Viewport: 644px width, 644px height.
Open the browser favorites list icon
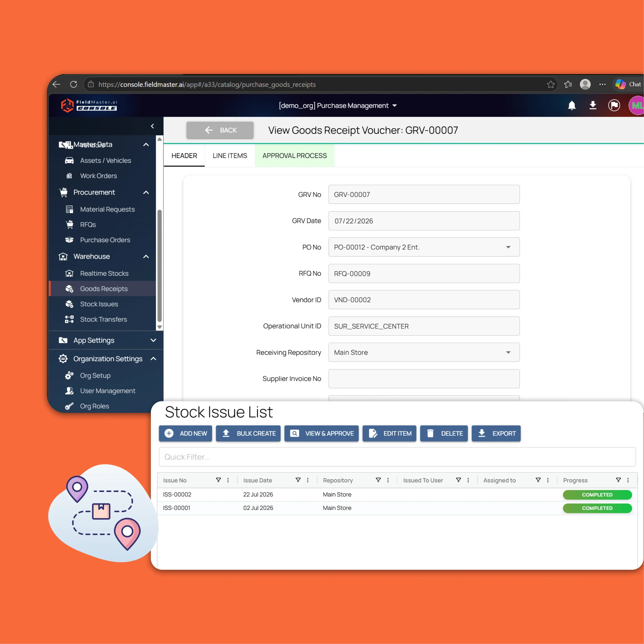[568, 84]
